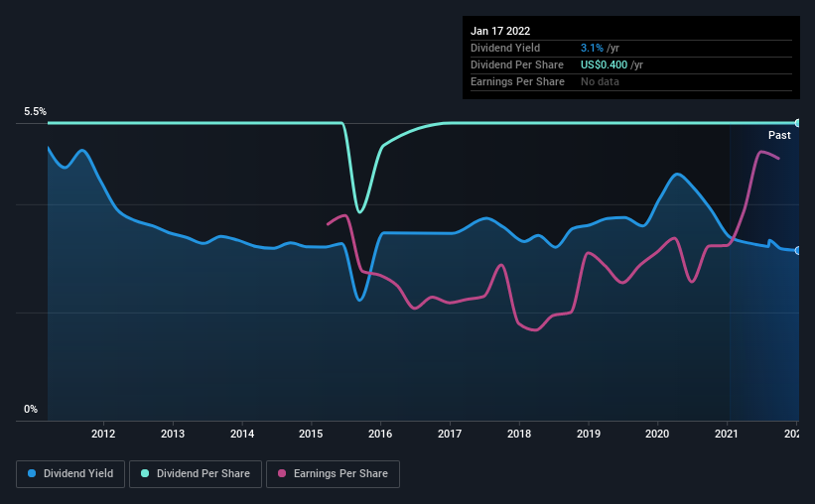
Task: Click the blue dot in Dividend Yield legend
Action: point(32,473)
